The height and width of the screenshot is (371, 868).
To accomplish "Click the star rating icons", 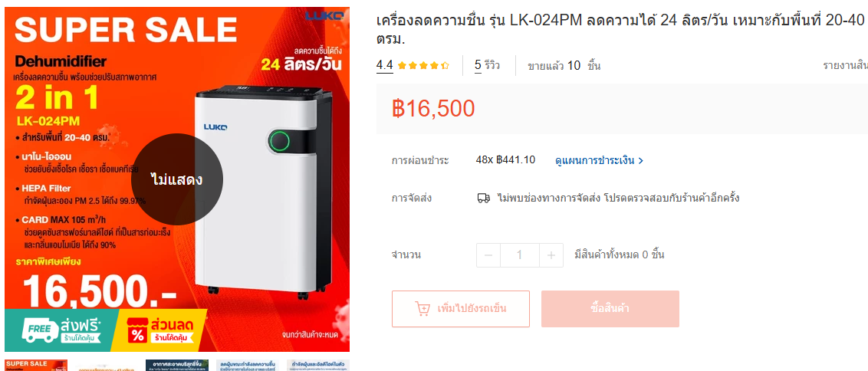I will (x=423, y=66).
